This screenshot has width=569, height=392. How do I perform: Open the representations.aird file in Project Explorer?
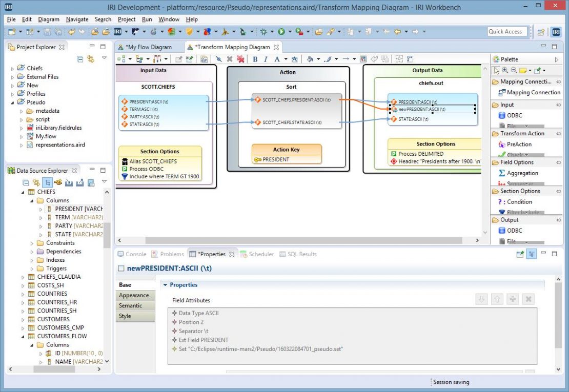coord(56,145)
